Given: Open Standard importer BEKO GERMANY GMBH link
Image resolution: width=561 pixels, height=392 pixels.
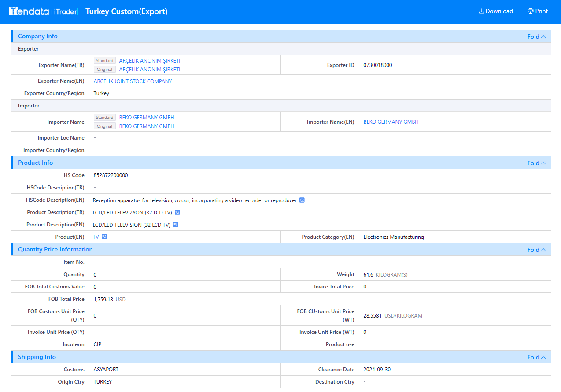Looking at the screenshot, I should 147,118.
